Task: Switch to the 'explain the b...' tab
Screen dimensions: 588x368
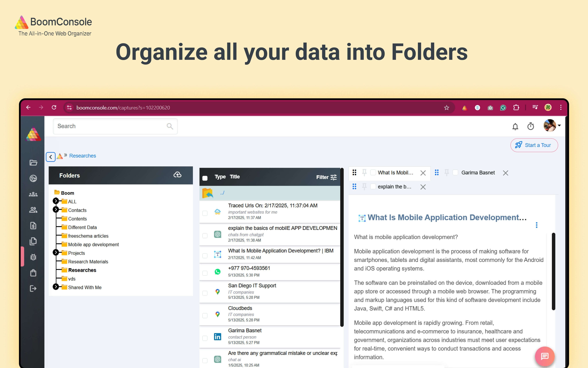Action: click(x=395, y=187)
